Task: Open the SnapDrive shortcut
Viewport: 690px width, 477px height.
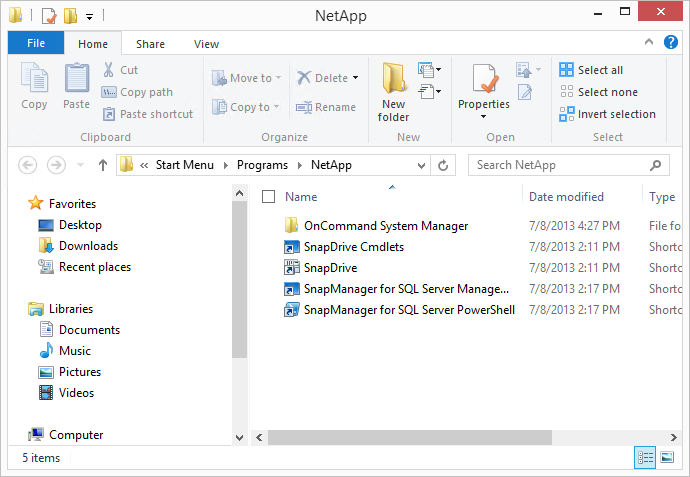Action: coord(330,268)
